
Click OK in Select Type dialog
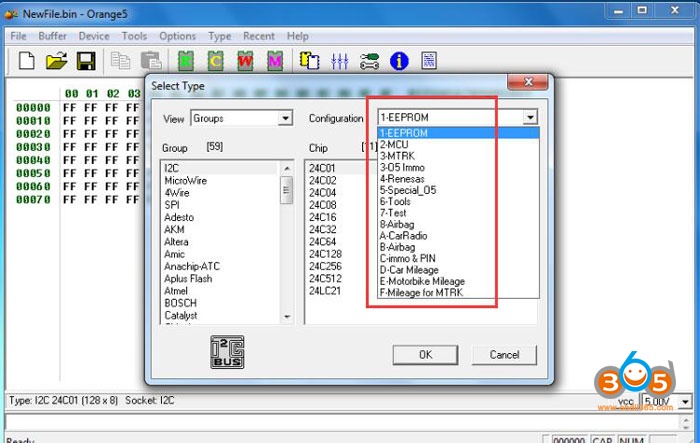click(425, 355)
